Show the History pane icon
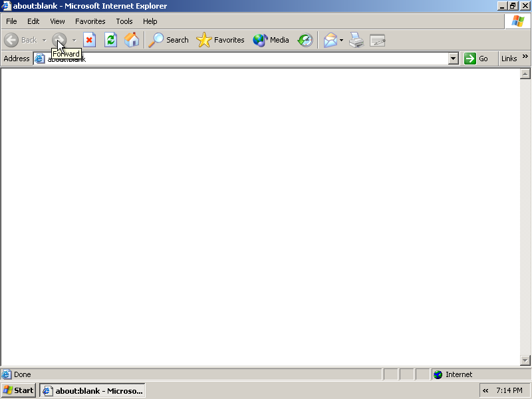 (305, 40)
